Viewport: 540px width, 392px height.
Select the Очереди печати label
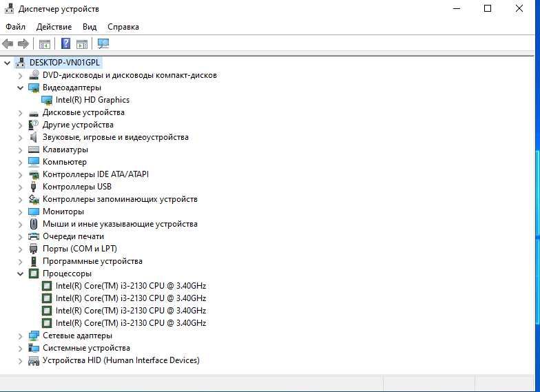[73, 236]
